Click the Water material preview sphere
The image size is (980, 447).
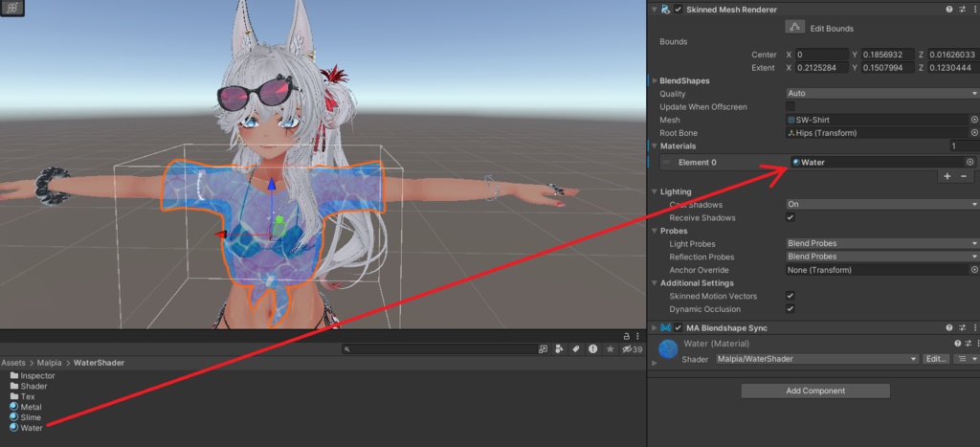pos(669,348)
